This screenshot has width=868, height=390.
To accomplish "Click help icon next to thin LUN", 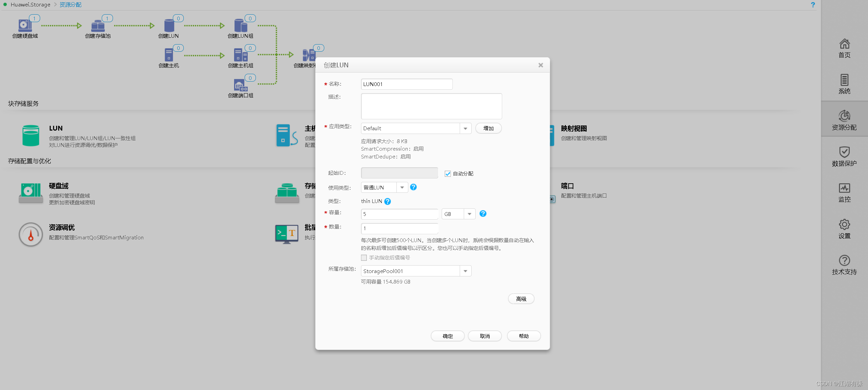I will 388,201.
